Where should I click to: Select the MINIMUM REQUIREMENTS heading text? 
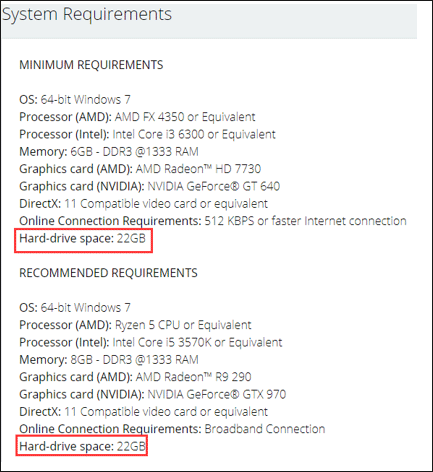[91, 65]
